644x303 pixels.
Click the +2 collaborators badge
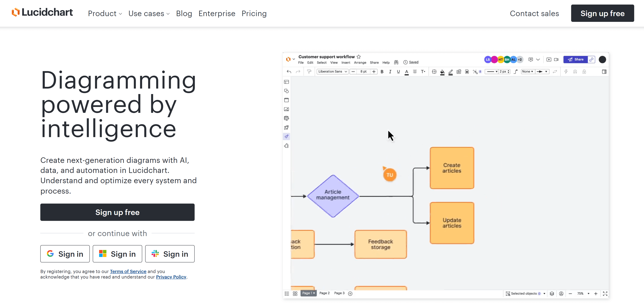click(520, 60)
